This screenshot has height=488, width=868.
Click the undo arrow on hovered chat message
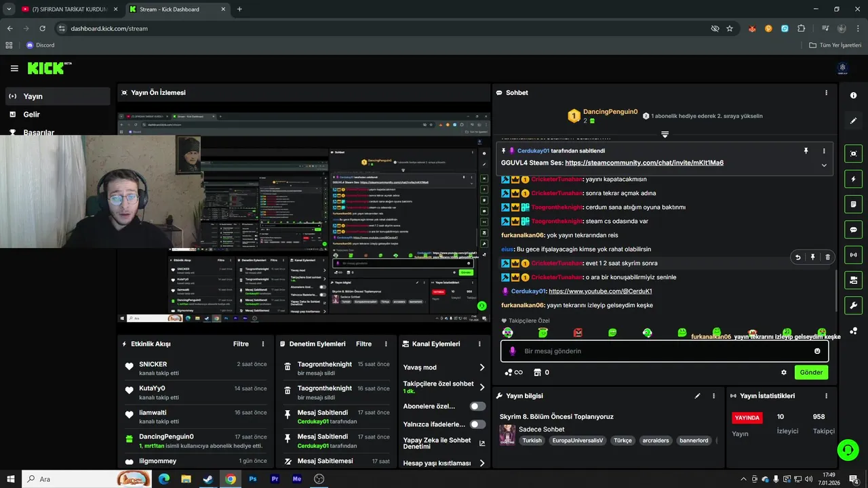pos(798,257)
